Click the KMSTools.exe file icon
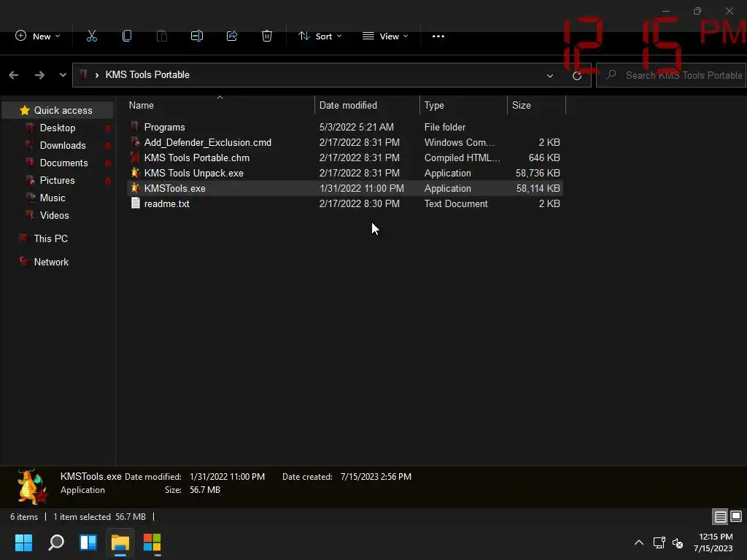The image size is (747, 560). point(135,188)
